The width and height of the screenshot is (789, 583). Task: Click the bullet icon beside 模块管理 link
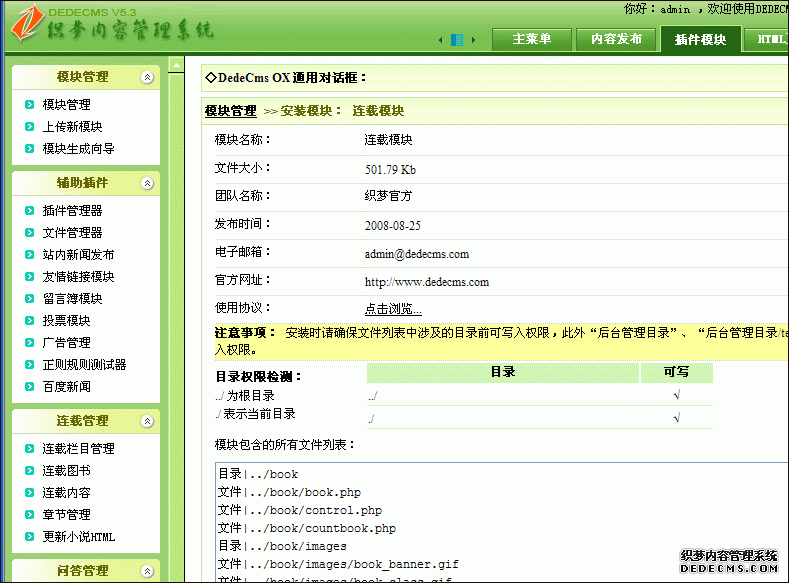[x=29, y=105]
